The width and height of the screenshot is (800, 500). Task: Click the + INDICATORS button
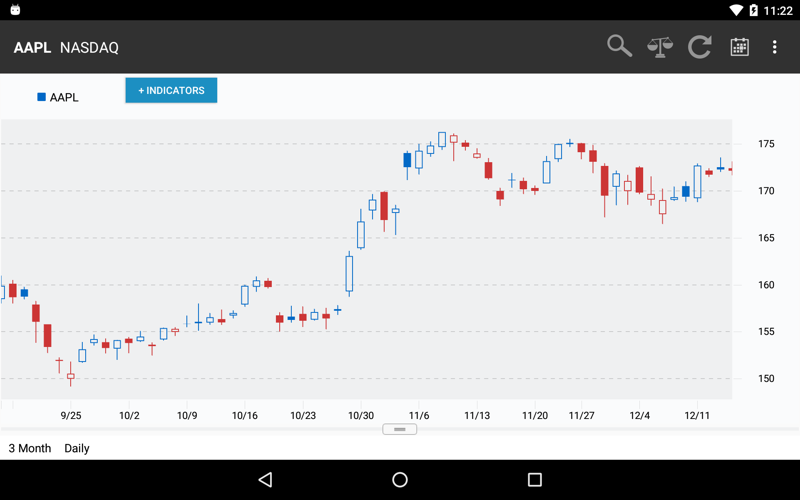171,90
